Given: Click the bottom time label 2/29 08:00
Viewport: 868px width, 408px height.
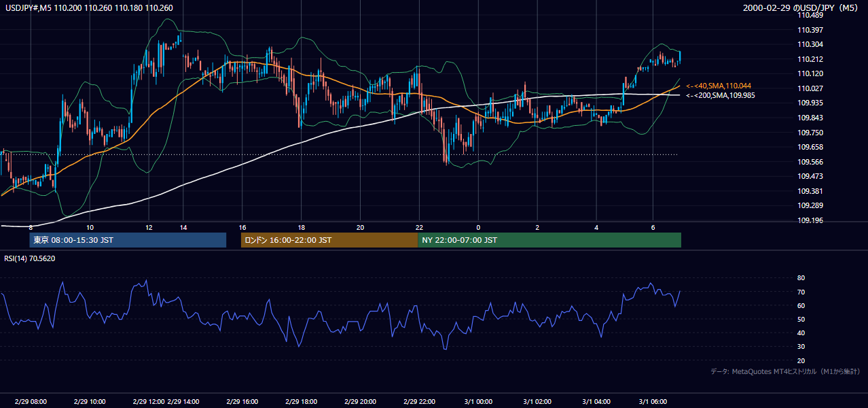Looking at the screenshot, I should pos(31,402).
